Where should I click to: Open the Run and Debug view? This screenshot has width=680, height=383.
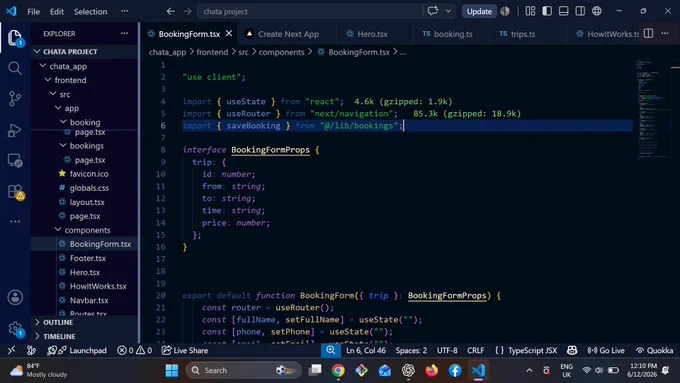click(15, 130)
